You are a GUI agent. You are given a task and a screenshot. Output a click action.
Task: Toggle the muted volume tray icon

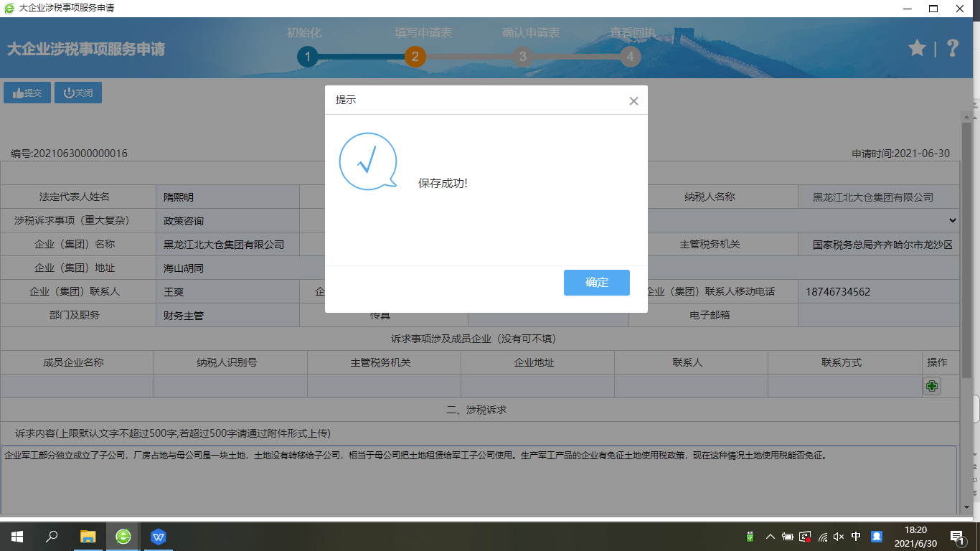point(839,537)
